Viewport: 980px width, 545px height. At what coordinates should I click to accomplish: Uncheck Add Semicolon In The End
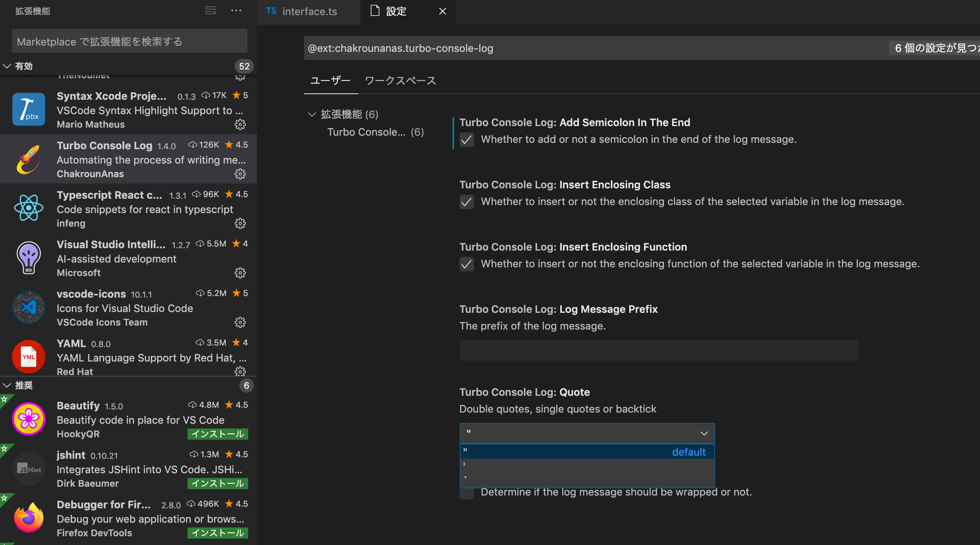pos(466,140)
